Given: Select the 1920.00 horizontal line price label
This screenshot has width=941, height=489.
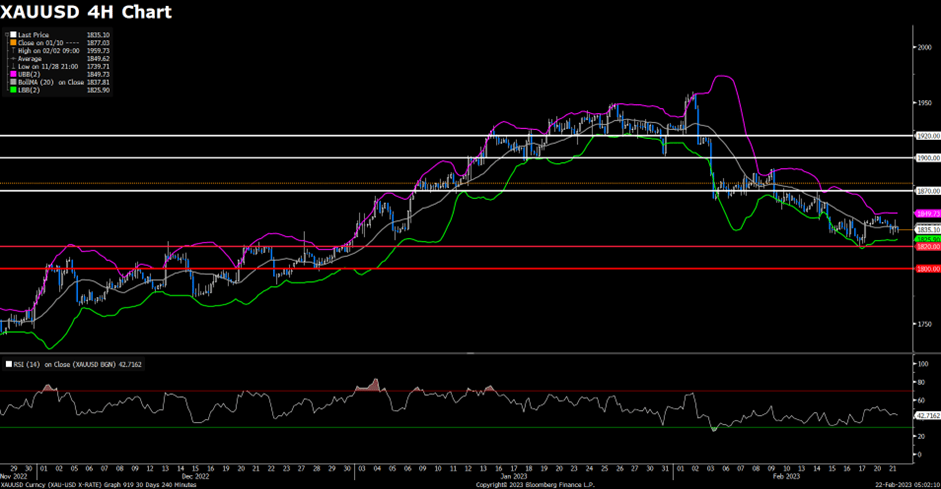Looking at the screenshot, I should click(x=926, y=135).
